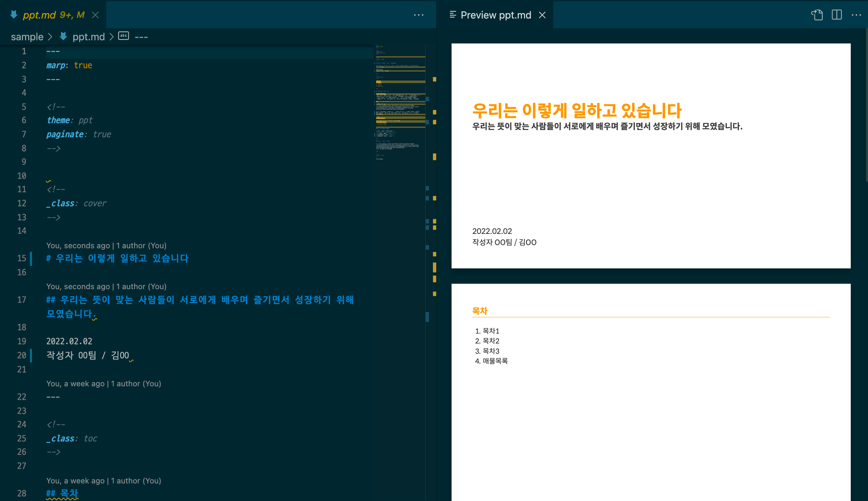Click the Show Source icon in preview toolbar
This screenshot has width=868, height=501.
point(817,15)
